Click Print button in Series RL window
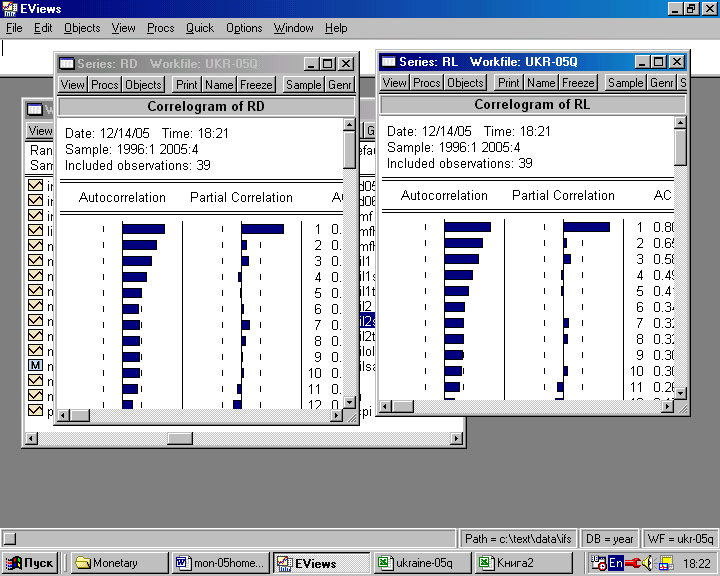This screenshot has height=576, width=720. (509, 83)
